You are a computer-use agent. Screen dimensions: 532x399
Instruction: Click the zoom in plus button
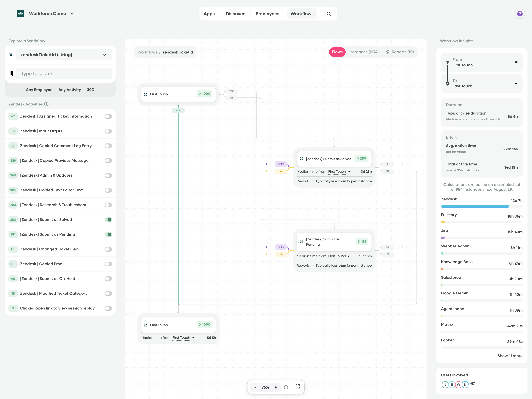coord(276,387)
